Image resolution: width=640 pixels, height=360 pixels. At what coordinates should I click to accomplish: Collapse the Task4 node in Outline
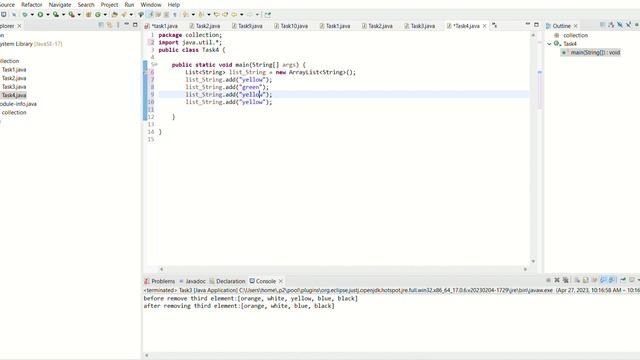(x=549, y=44)
